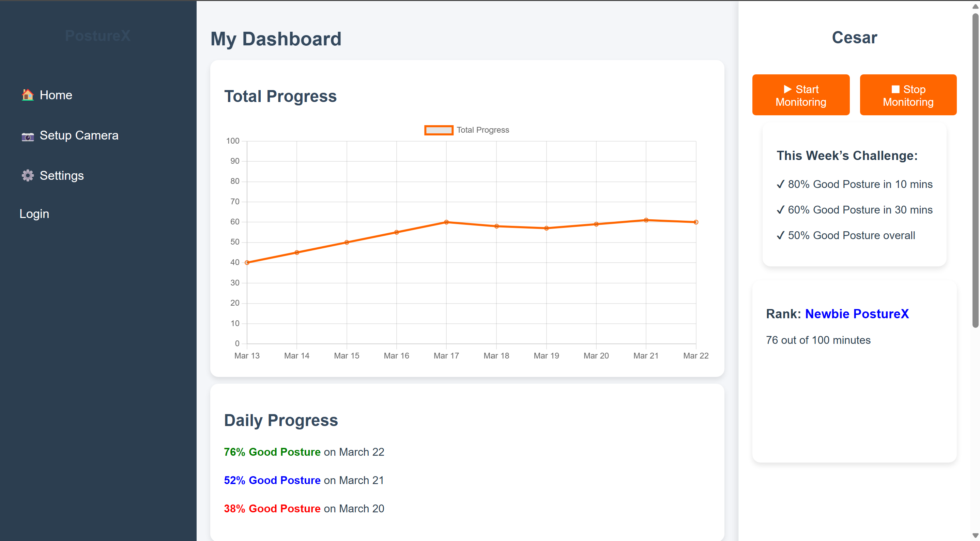Click the play triangle on Start Monitoring

click(787, 89)
